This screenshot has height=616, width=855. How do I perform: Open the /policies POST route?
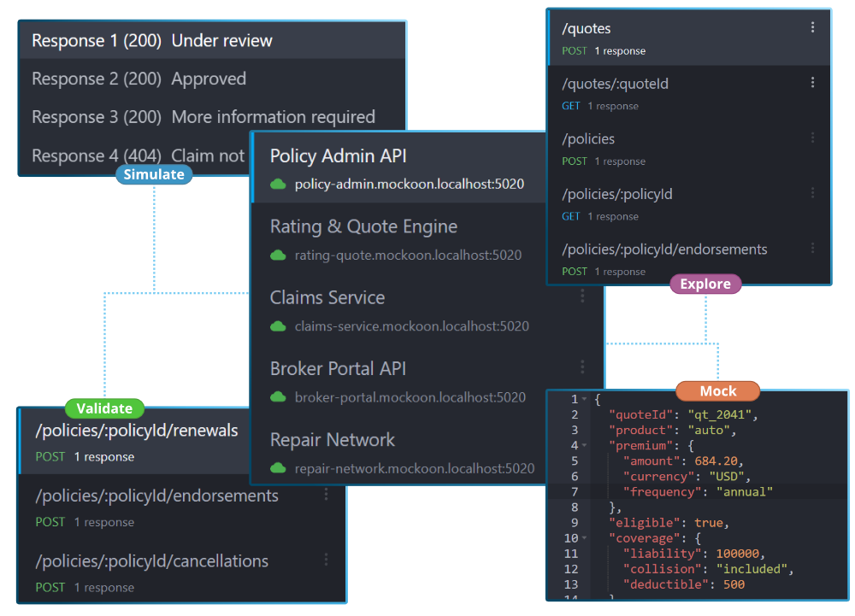[x=689, y=149]
